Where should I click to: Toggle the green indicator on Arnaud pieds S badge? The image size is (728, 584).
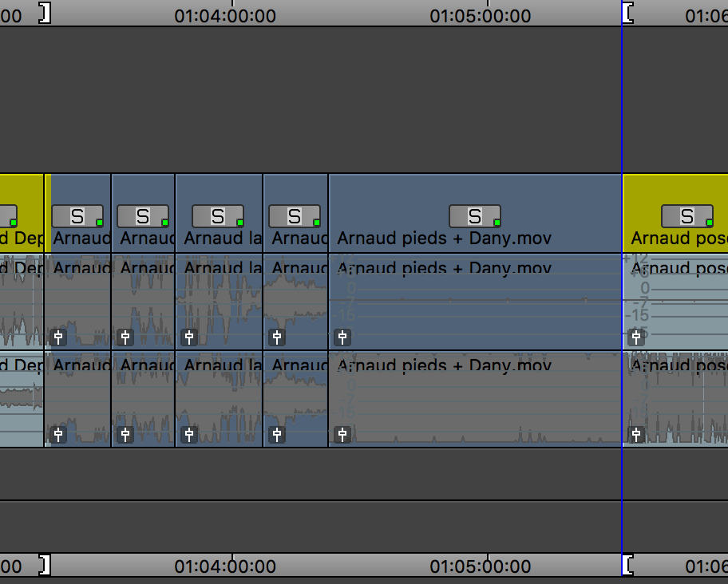pos(497,223)
